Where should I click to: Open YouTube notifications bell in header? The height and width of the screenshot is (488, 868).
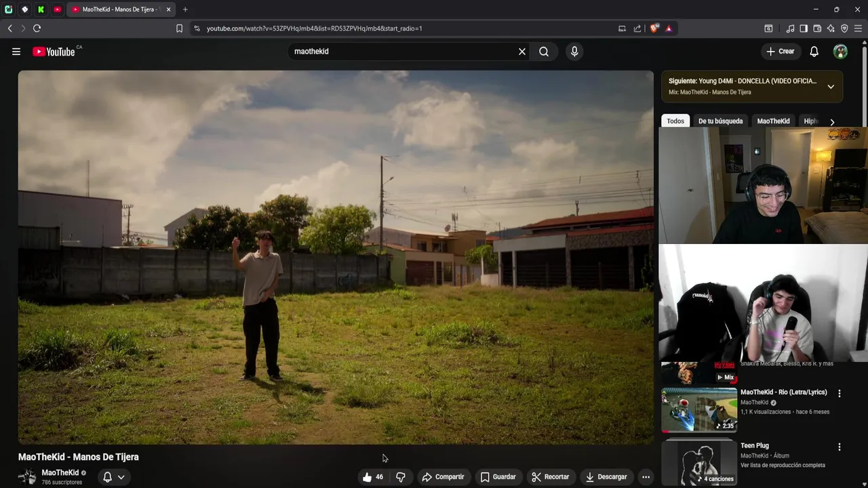coord(814,52)
